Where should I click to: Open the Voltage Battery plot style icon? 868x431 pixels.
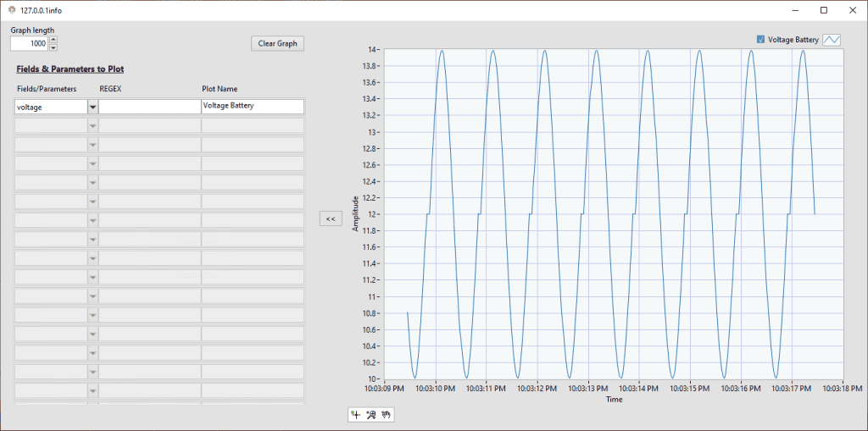(832, 40)
